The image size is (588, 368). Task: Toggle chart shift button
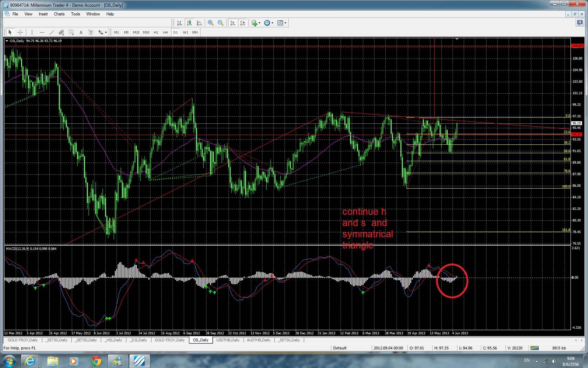243,23
